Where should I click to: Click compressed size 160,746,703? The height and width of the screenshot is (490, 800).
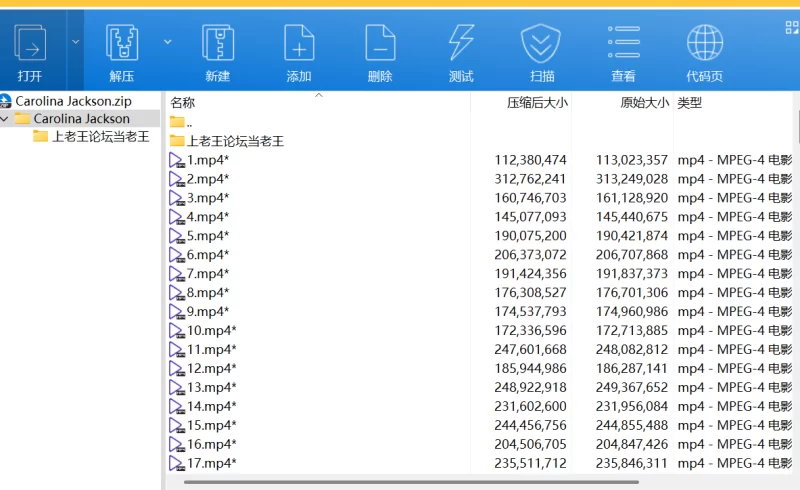pos(530,198)
